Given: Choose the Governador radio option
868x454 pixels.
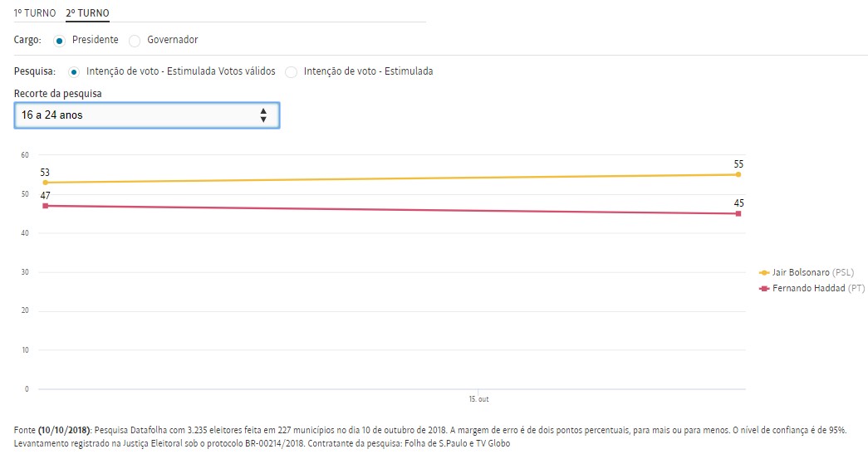Looking at the screenshot, I should pyautogui.click(x=135, y=41).
